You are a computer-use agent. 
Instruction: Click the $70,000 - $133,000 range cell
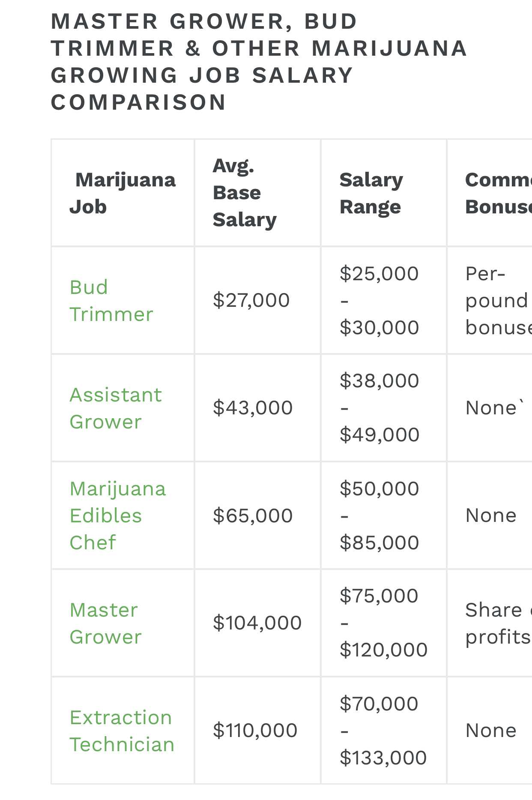pyautogui.click(x=383, y=731)
